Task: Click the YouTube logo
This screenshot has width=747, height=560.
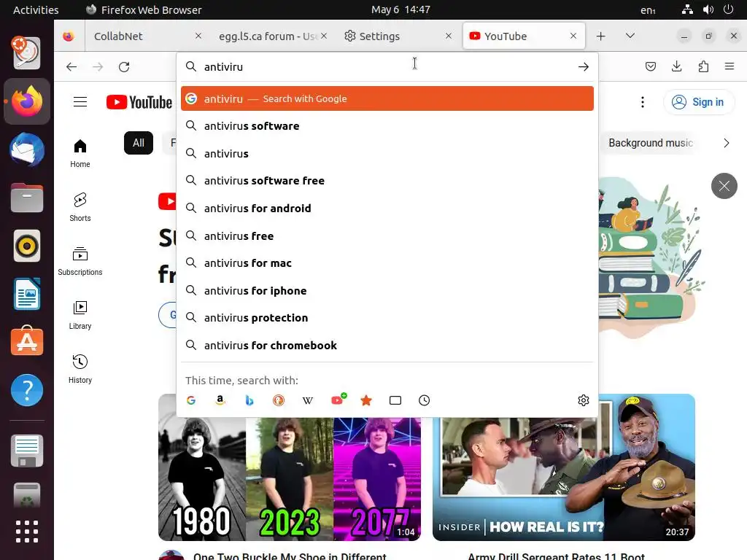Action: [x=139, y=102]
